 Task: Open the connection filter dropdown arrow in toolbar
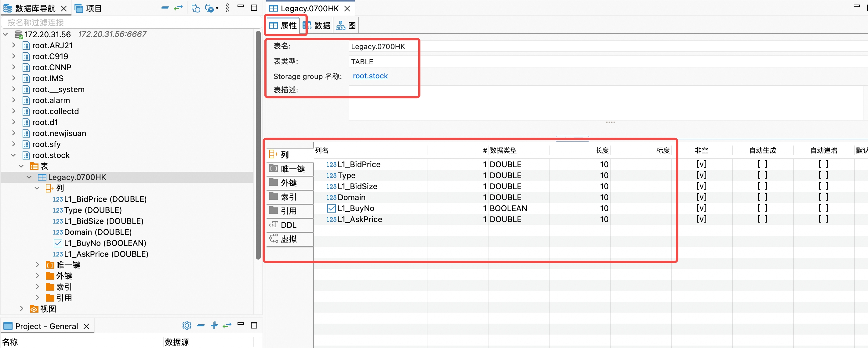click(217, 8)
